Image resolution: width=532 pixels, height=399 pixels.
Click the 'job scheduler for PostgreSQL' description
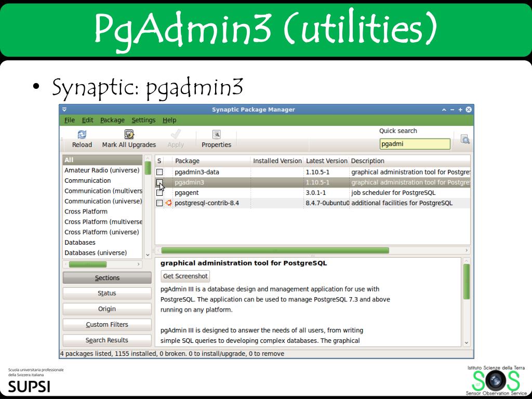click(393, 193)
